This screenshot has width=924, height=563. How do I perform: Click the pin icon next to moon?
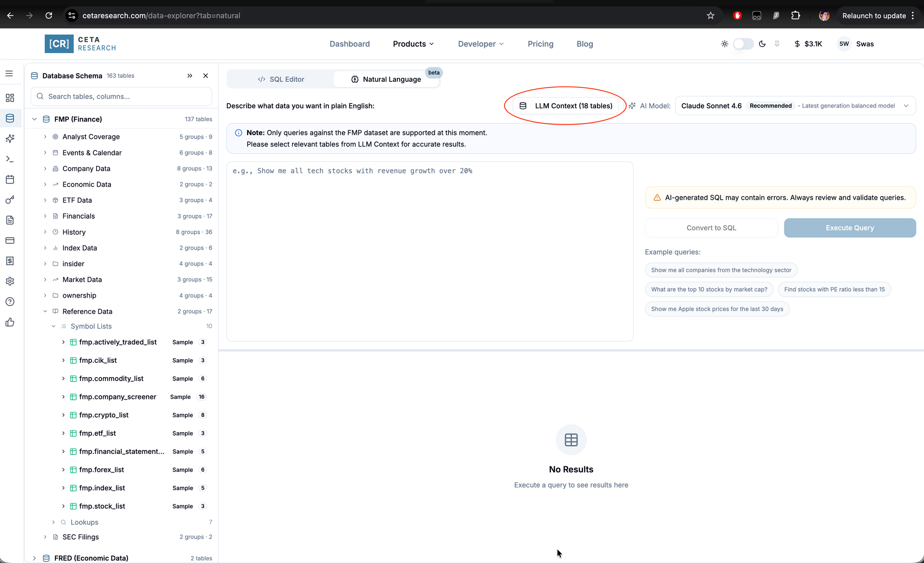pos(777,44)
